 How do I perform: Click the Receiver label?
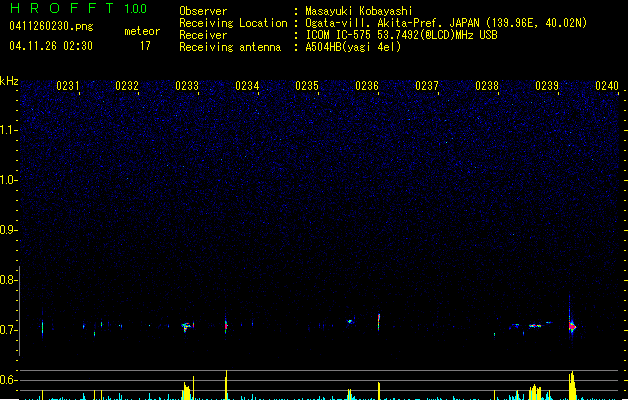[x=203, y=35]
